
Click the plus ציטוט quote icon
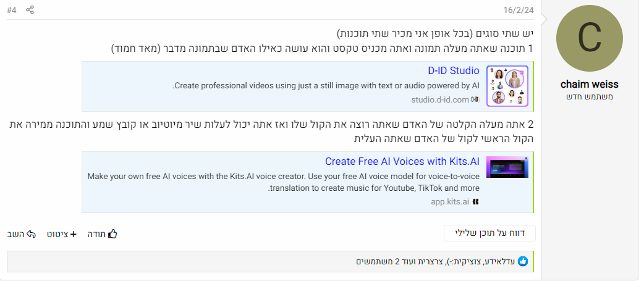coord(74,234)
